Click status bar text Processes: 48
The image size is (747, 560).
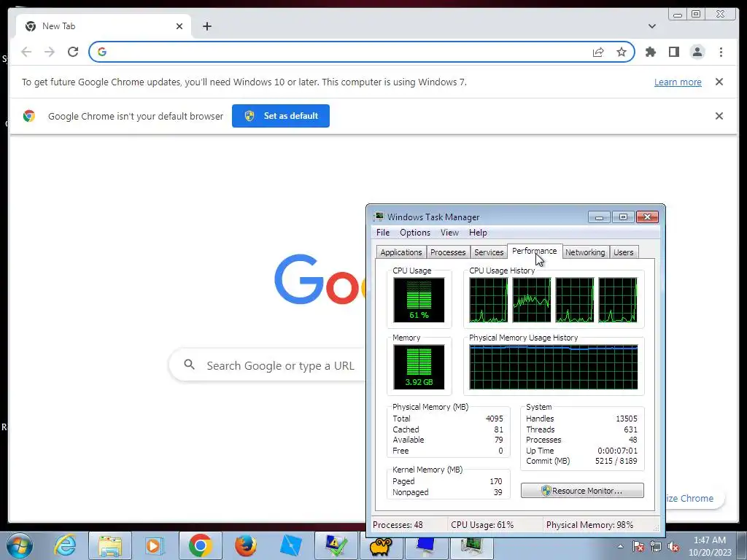tap(398, 525)
